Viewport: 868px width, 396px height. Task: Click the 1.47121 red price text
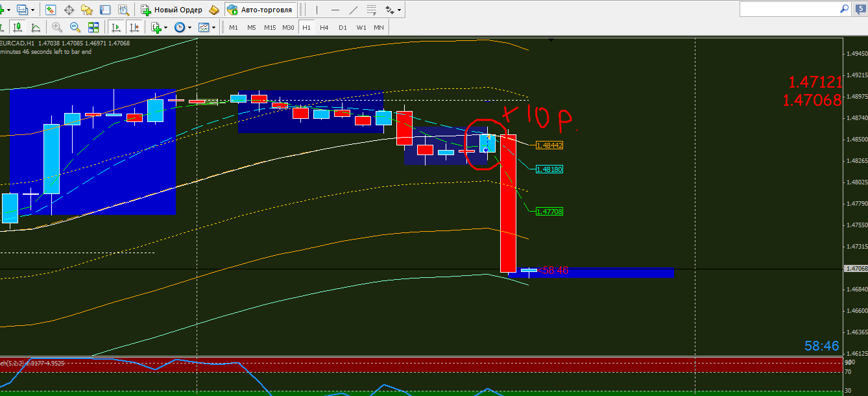815,82
